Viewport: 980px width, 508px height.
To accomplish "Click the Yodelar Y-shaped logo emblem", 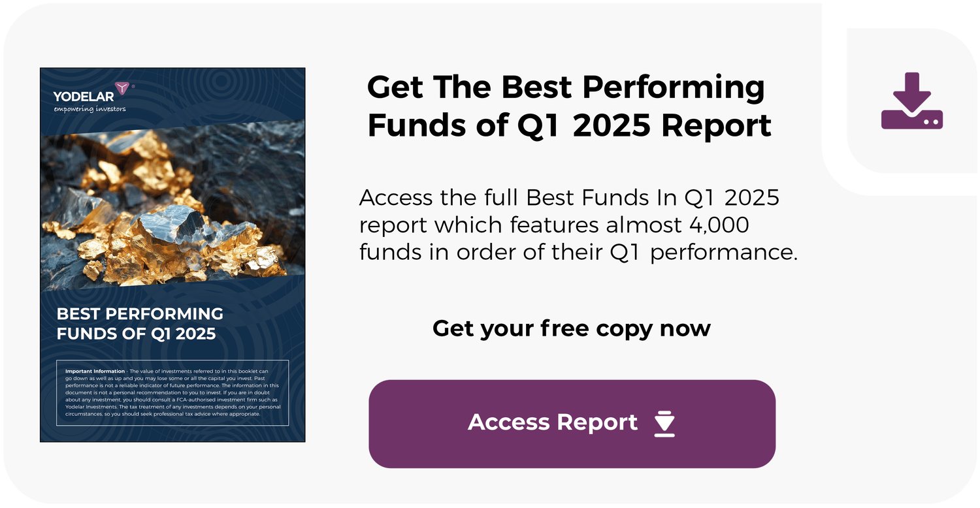I will coord(122,89).
